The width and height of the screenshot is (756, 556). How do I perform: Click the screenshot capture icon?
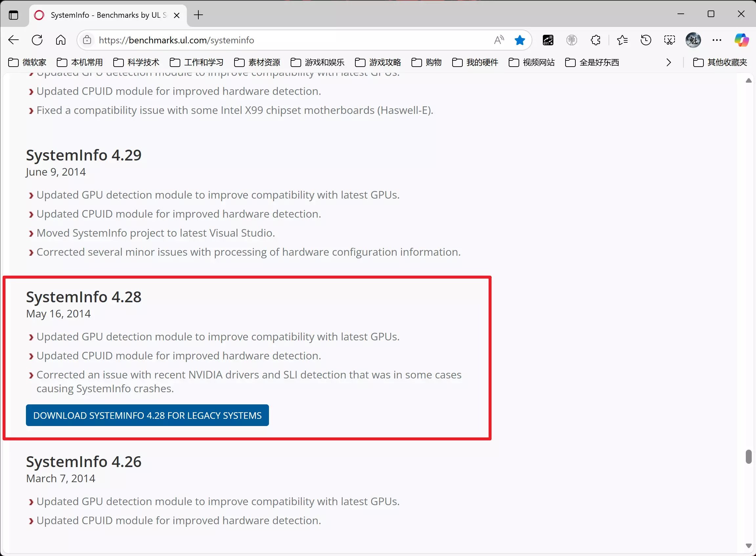[669, 40]
